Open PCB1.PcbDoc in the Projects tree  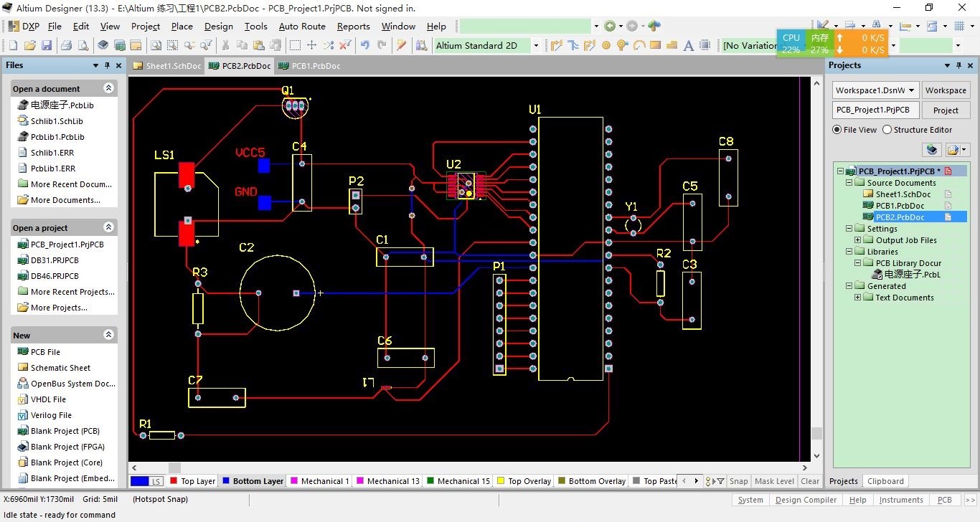(x=900, y=206)
